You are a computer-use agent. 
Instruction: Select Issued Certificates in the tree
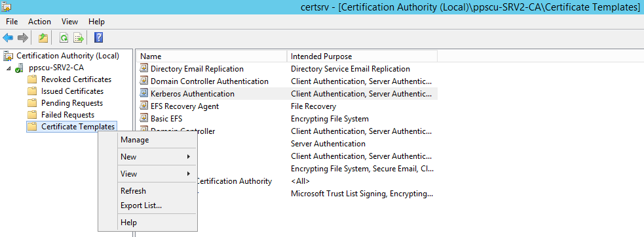[x=72, y=91]
